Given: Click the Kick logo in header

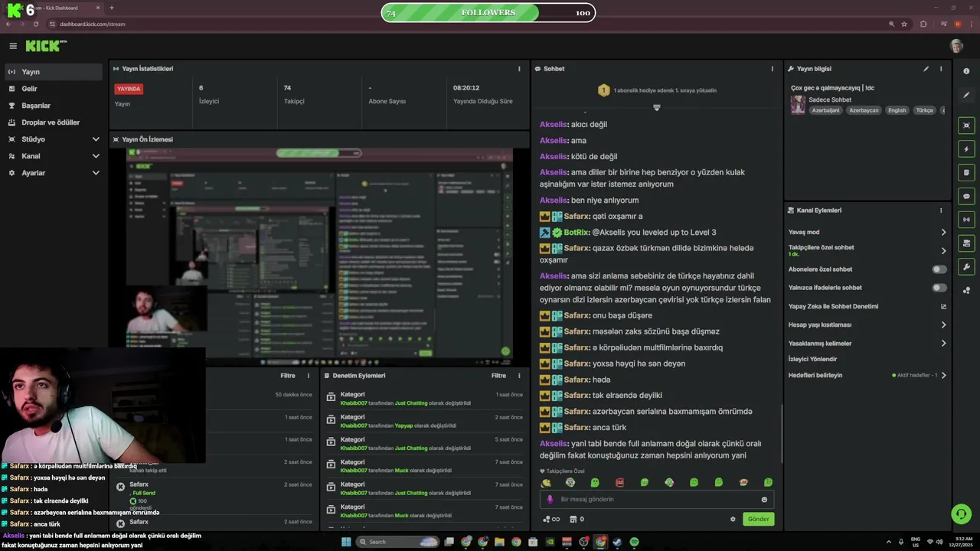Looking at the screenshot, I should pos(46,46).
